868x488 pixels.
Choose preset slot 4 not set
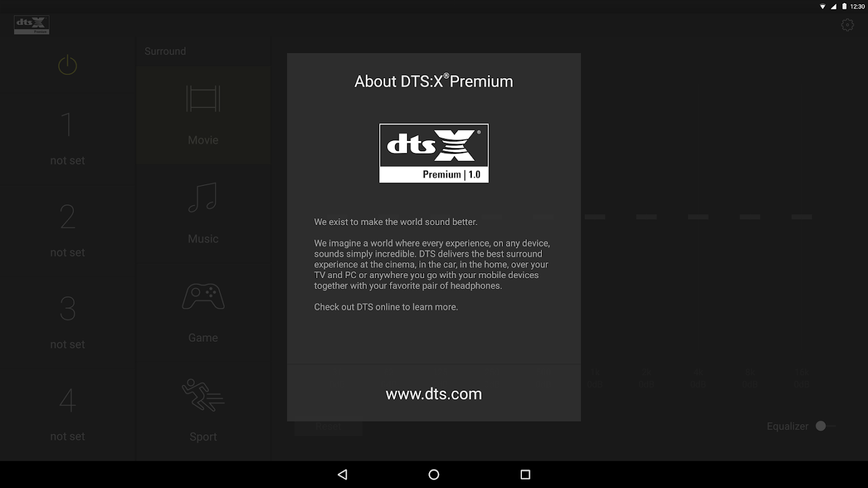[67, 414]
